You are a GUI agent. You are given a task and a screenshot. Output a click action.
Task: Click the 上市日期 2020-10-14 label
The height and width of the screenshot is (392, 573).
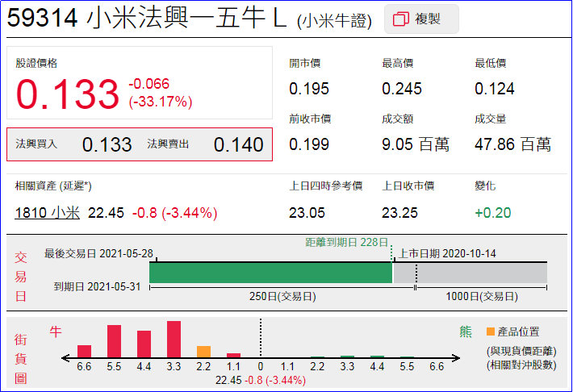coord(447,253)
